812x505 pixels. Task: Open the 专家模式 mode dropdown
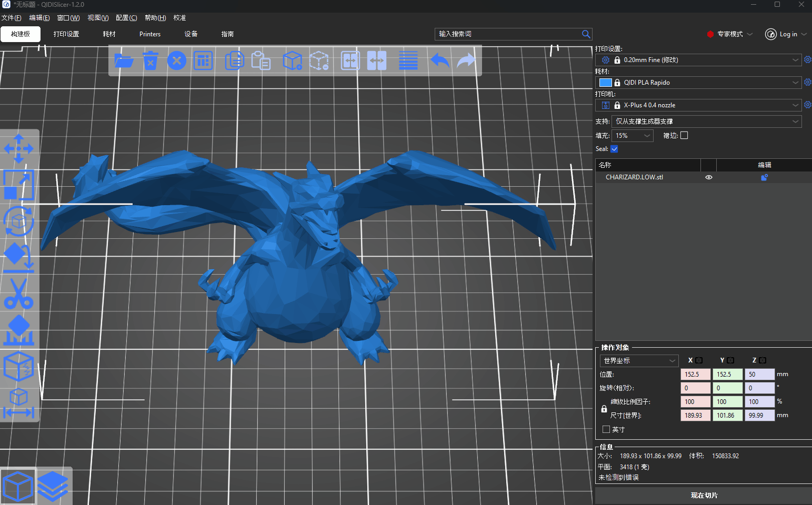click(x=730, y=34)
